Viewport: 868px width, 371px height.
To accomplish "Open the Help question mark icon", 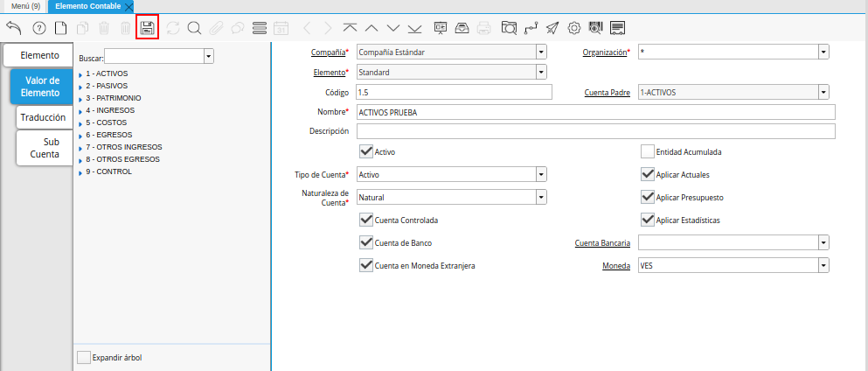I will pyautogui.click(x=38, y=28).
